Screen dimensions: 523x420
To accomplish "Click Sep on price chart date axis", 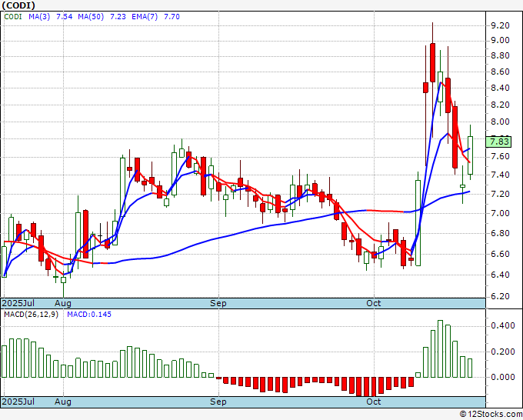I will (x=218, y=303).
